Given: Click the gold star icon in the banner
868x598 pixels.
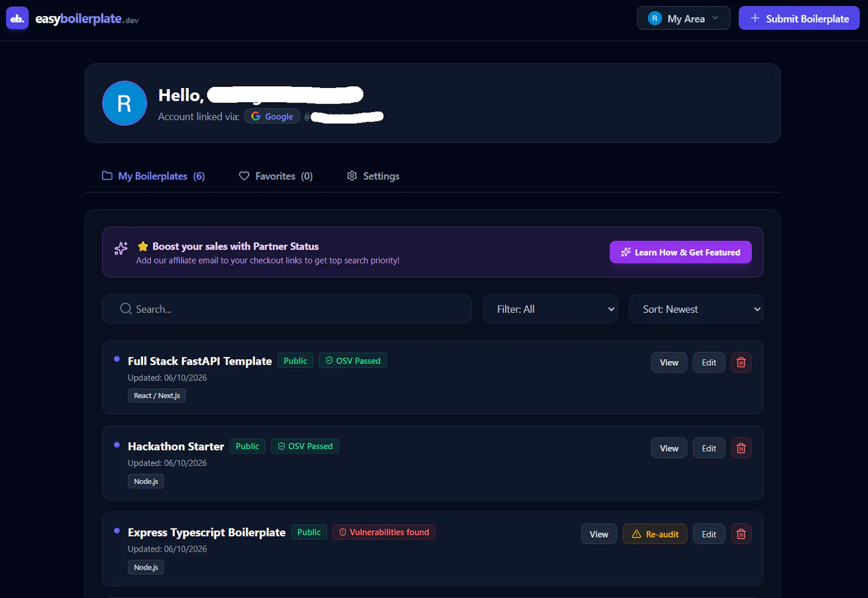Looking at the screenshot, I should pos(143,246).
